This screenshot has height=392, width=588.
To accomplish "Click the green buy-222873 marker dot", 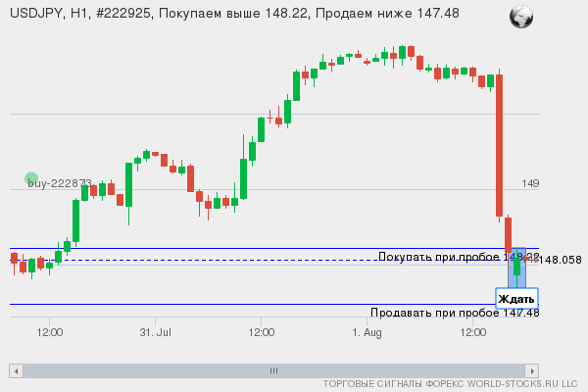I will click(x=31, y=178).
